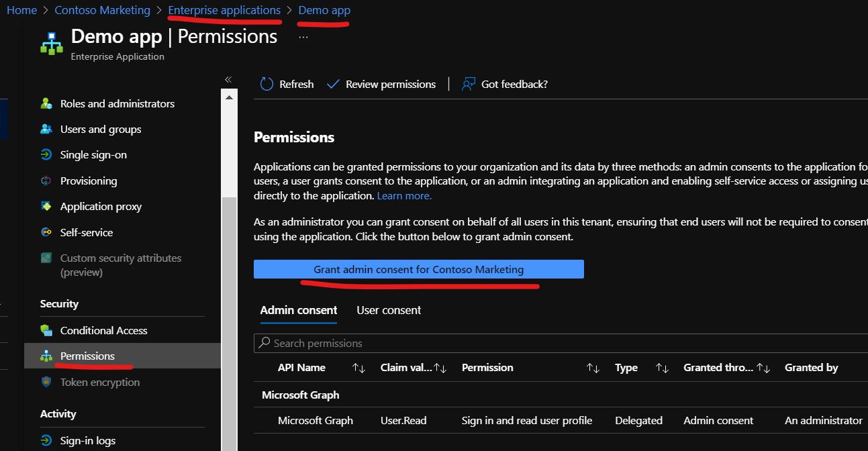Click the Permissions icon in sidebar
This screenshot has width=868, height=451.
click(x=46, y=356)
